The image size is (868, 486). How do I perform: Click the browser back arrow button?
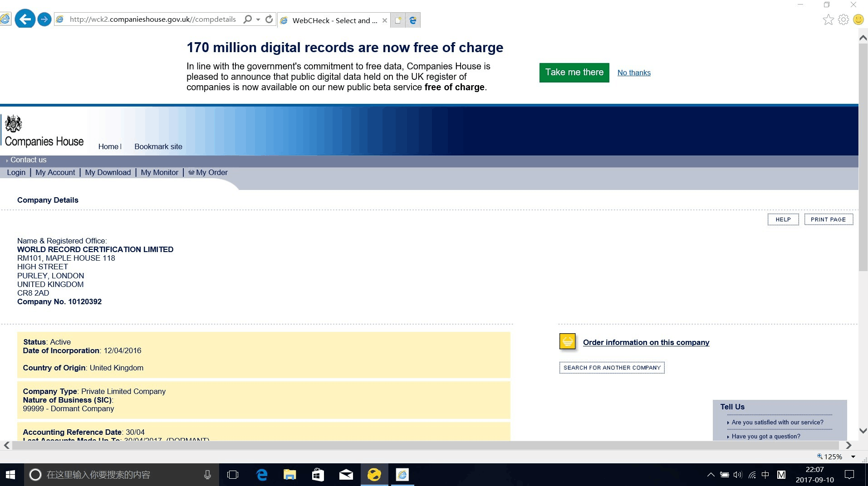click(x=25, y=19)
